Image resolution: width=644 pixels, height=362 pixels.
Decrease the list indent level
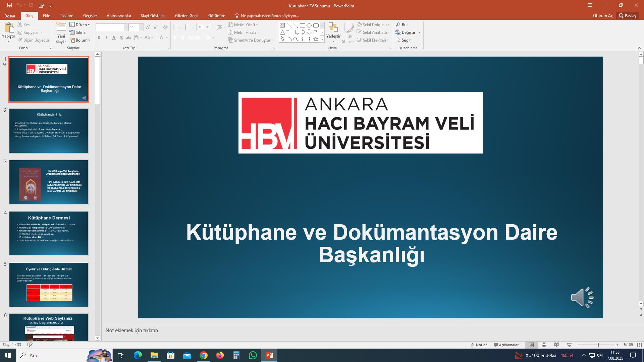(201, 27)
